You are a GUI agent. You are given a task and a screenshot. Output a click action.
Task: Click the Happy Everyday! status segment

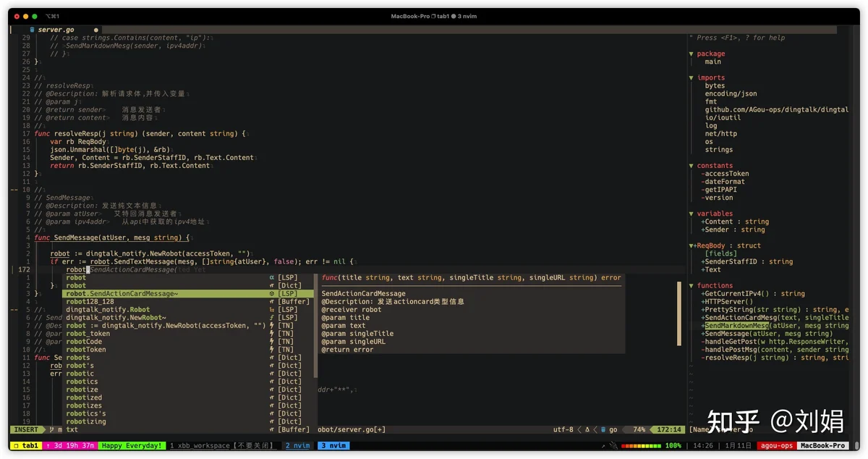pos(131,446)
